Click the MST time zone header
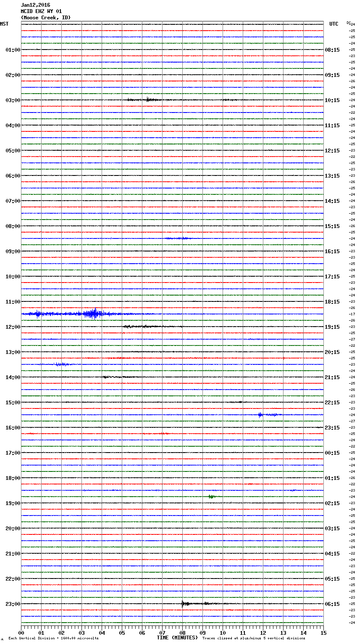This screenshot has height=644, width=357. 4,24
